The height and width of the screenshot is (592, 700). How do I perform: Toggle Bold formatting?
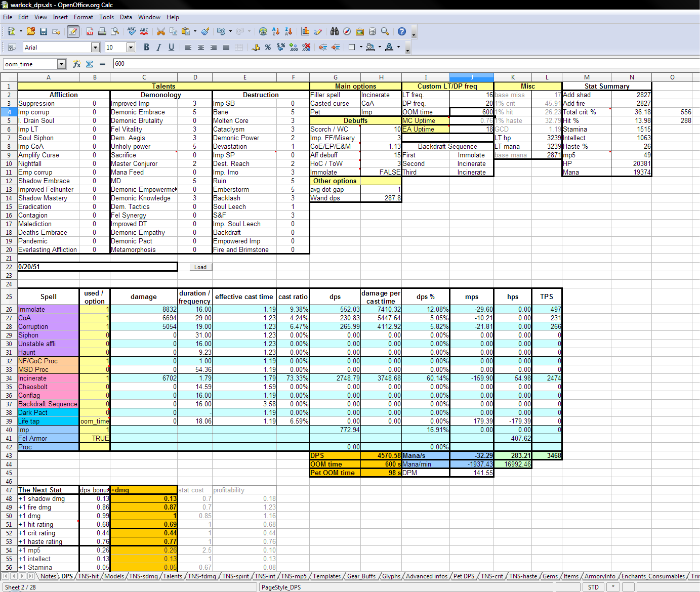point(146,48)
